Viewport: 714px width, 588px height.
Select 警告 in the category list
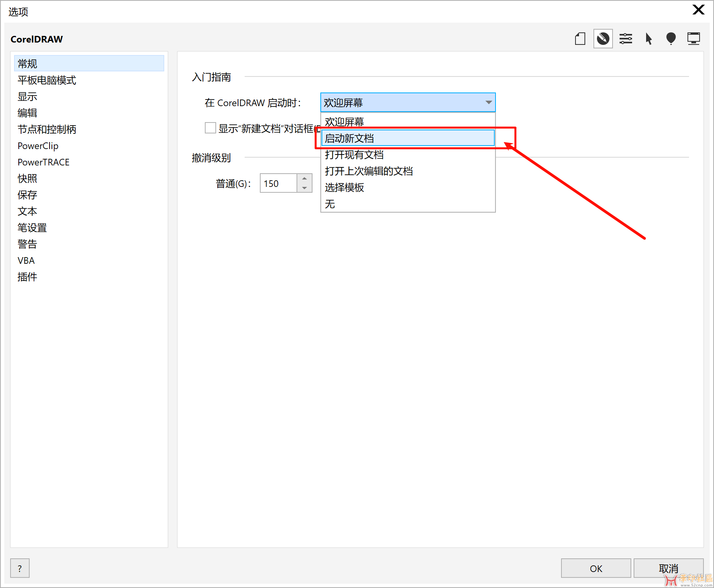click(x=89, y=244)
